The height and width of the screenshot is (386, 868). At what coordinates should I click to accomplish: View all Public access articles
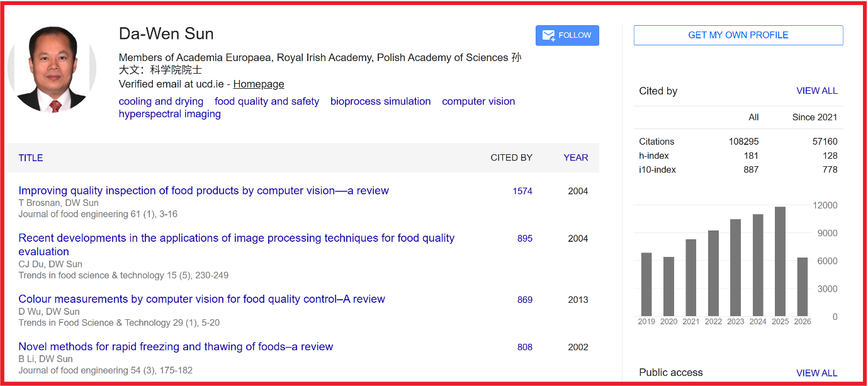817,373
